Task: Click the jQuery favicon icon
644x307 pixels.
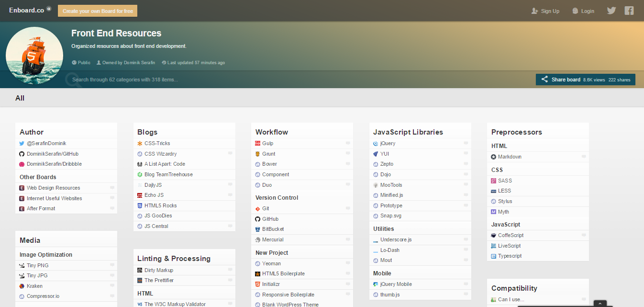Action: point(376,143)
